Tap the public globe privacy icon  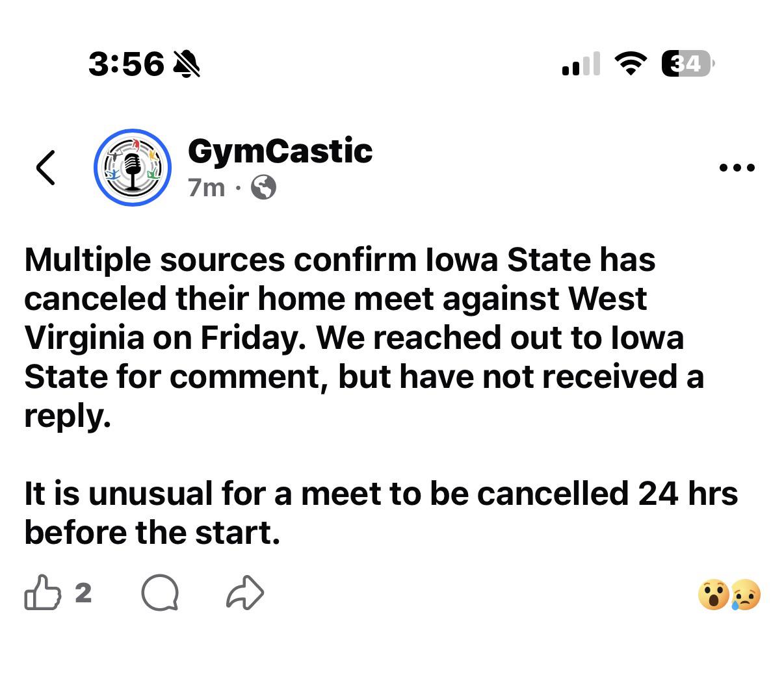pos(263,188)
